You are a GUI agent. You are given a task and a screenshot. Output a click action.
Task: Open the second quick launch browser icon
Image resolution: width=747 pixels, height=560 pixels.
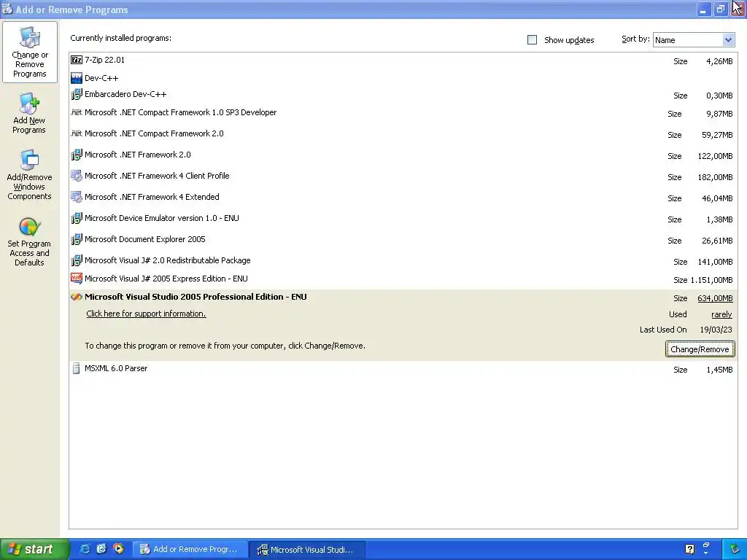[x=101, y=549]
